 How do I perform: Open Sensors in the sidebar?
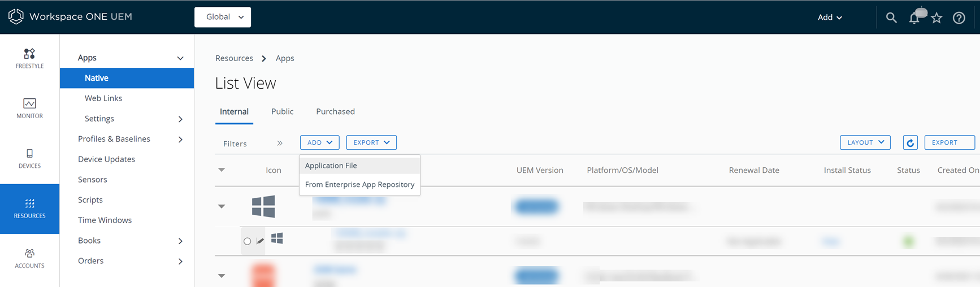(x=92, y=180)
